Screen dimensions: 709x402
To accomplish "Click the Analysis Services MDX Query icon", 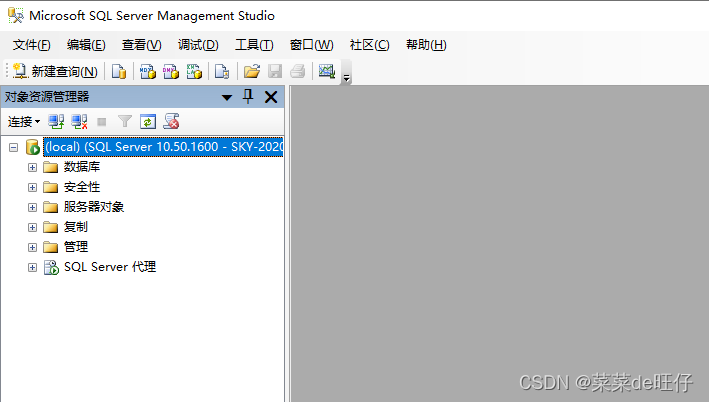I will pos(147,71).
